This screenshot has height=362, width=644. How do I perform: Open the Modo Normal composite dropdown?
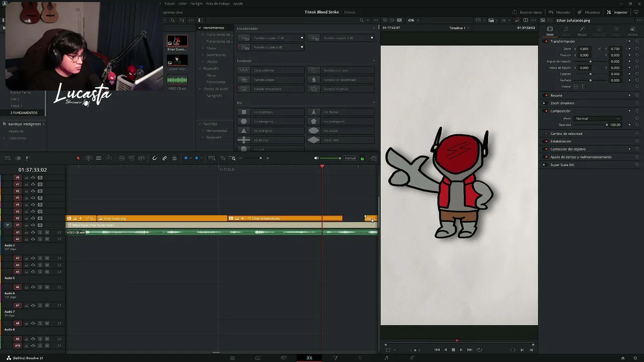tap(598, 119)
